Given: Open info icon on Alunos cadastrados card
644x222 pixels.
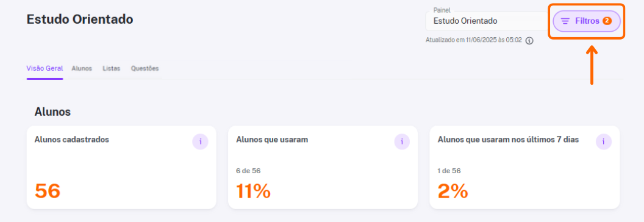Looking at the screenshot, I should [x=201, y=142].
